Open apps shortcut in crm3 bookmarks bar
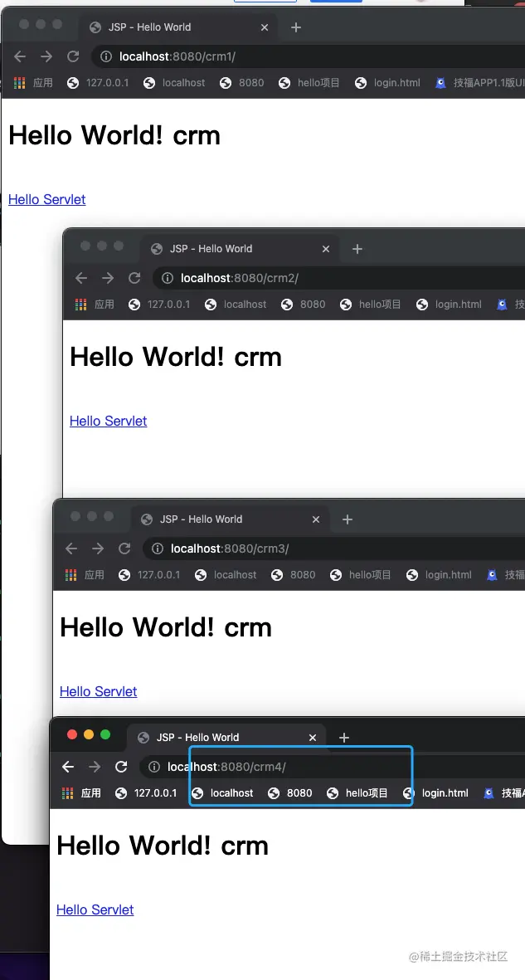525x980 pixels. pos(85,575)
